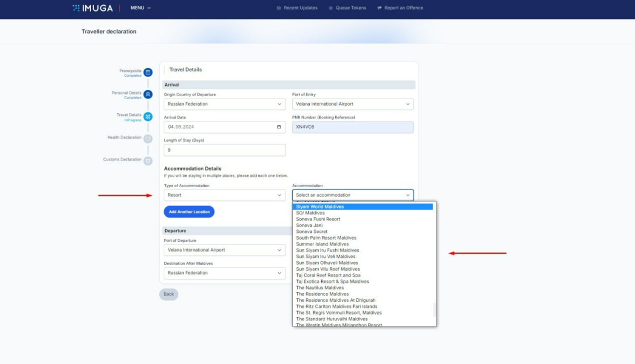Open Recent Updates in header
The width and height of the screenshot is (635, 364).
297,8
